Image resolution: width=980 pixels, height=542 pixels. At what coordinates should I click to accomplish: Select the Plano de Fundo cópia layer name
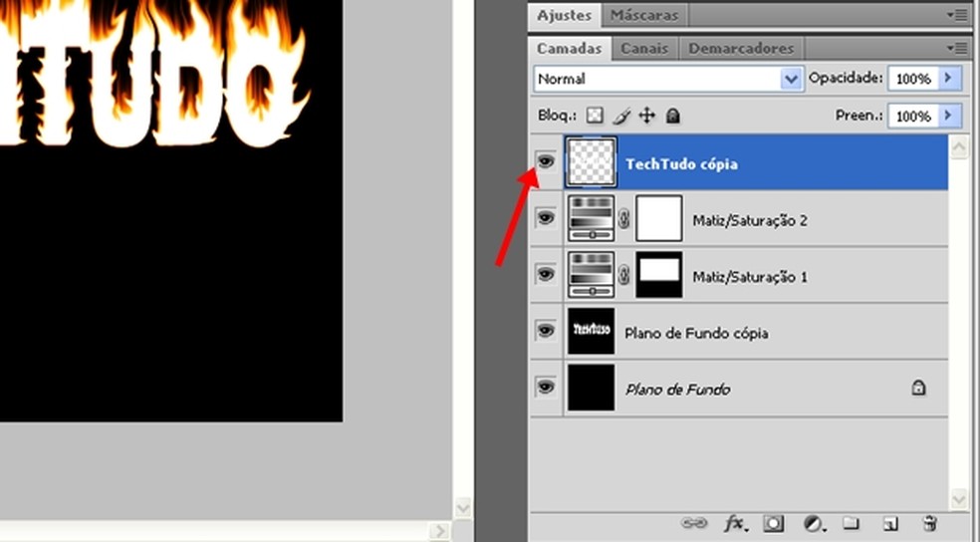[x=696, y=333]
